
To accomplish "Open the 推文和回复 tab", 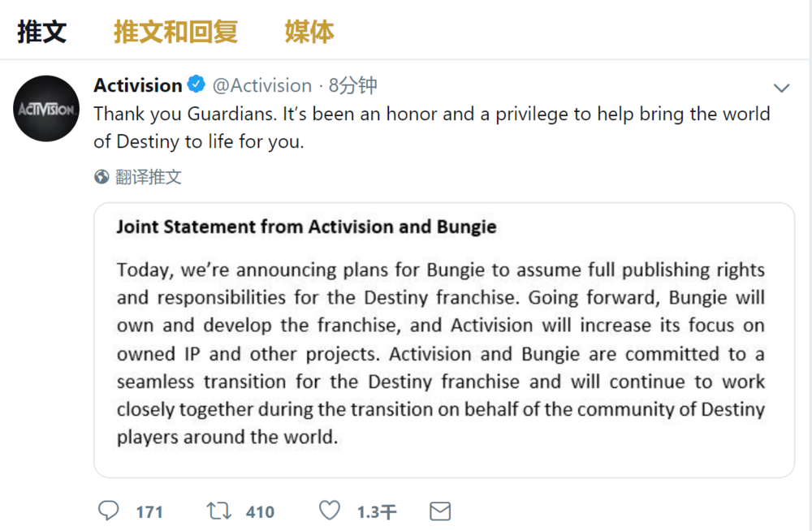I will 175,32.
